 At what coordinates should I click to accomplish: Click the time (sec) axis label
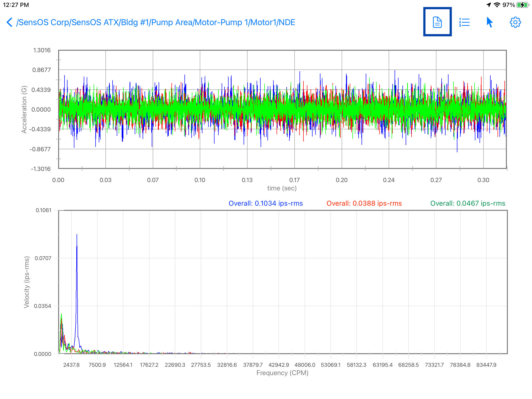tap(282, 188)
